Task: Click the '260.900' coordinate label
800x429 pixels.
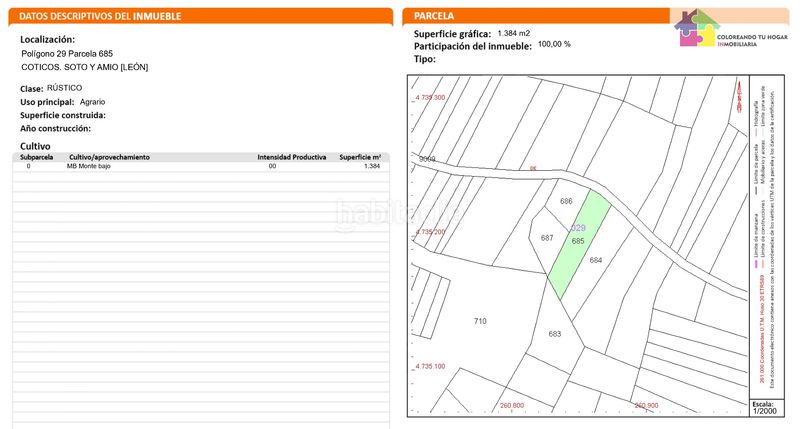Action: 646,406
